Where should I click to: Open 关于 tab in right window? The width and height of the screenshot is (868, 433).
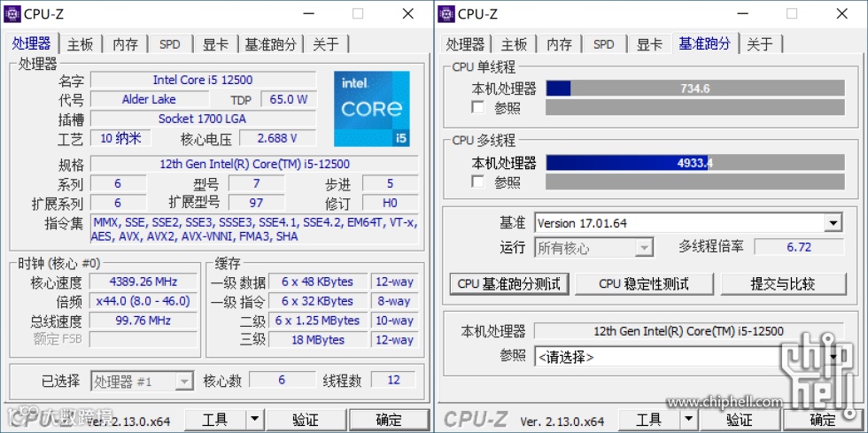tap(760, 44)
